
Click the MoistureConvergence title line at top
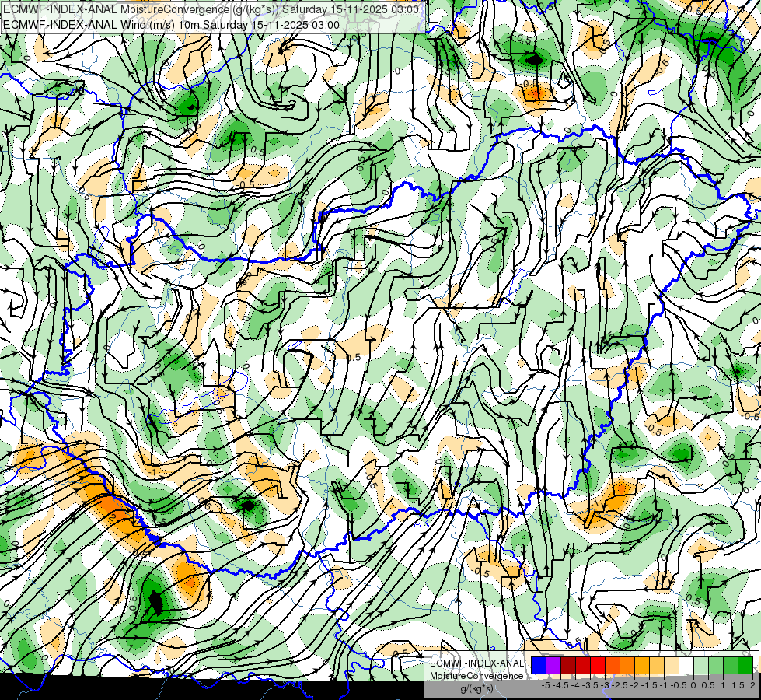[211, 9]
